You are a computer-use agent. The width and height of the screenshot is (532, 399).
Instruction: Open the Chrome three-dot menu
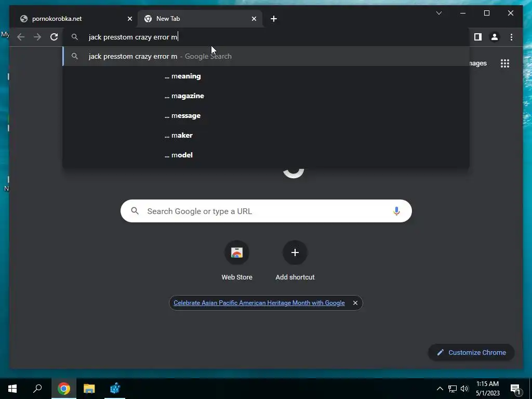[511, 37]
